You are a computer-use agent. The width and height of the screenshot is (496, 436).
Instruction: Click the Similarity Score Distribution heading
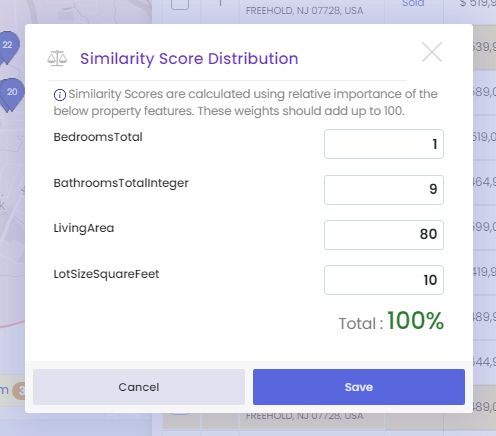pos(189,59)
